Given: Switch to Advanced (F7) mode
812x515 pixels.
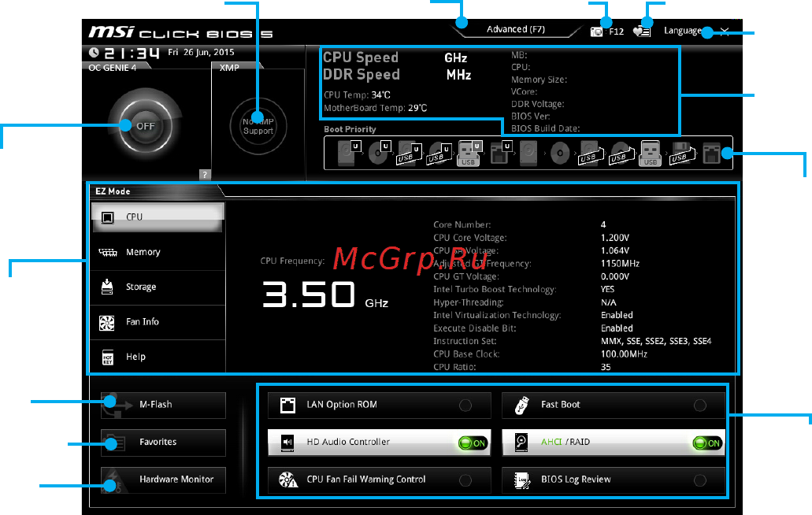Looking at the screenshot, I should click(x=516, y=29).
